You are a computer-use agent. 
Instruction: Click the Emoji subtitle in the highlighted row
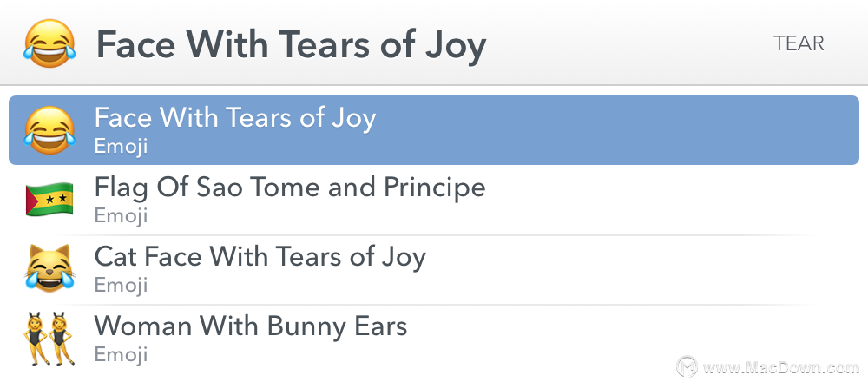click(x=121, y=147)
